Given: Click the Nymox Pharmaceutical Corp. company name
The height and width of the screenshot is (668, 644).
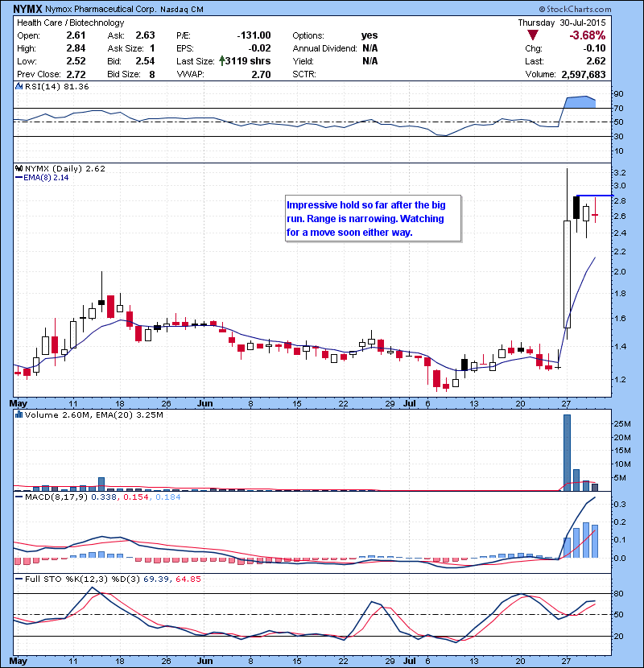Looking at the screenshot, I should pyautogui.click(x=101, y=10).
